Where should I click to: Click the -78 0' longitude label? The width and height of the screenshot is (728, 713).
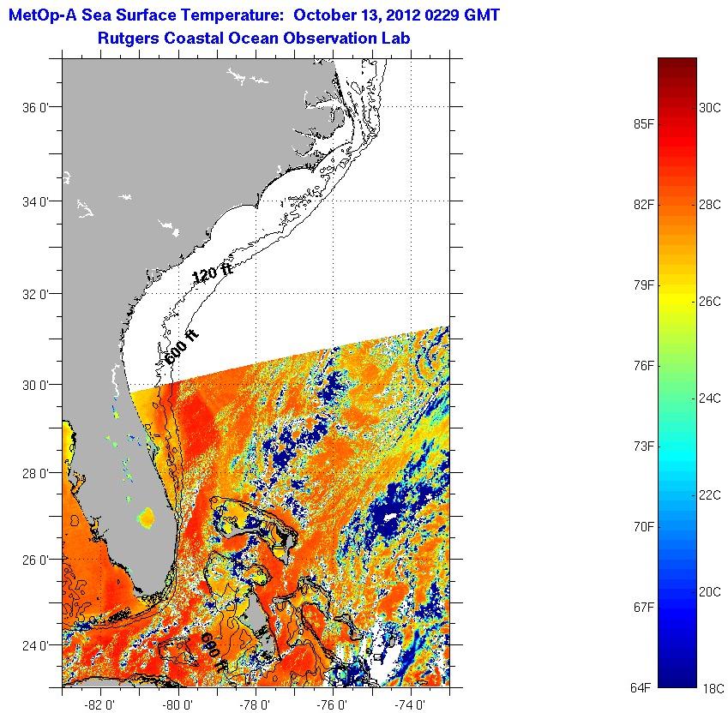pos(255,704)
